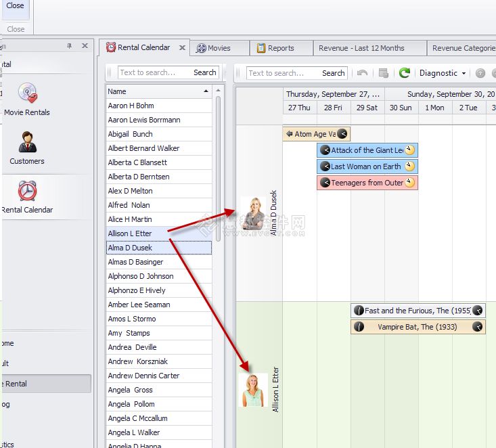Click the clock icon on Teenagers from Outer

[x=409, y=183]
